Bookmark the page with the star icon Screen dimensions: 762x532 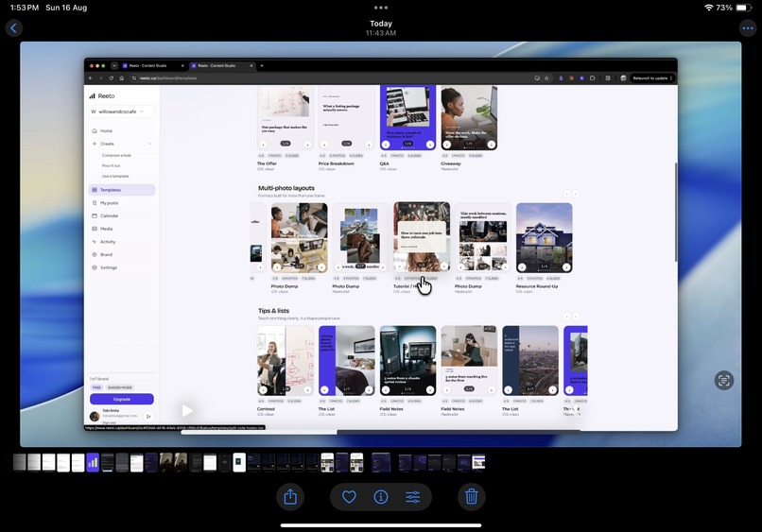tap(546, 77)
